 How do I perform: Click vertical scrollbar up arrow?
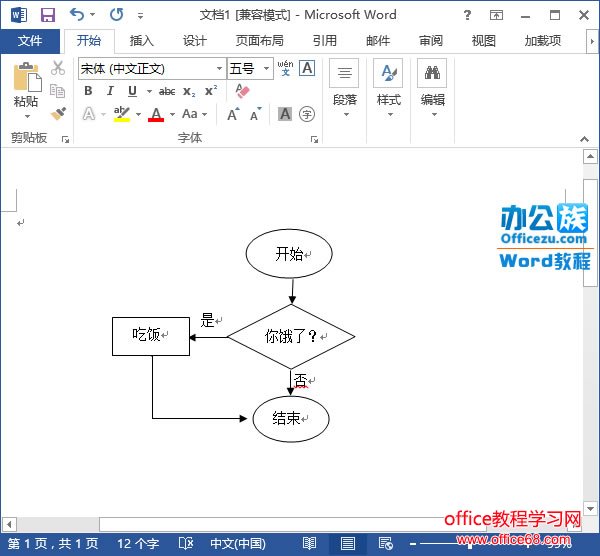click(x=590, y=156)
